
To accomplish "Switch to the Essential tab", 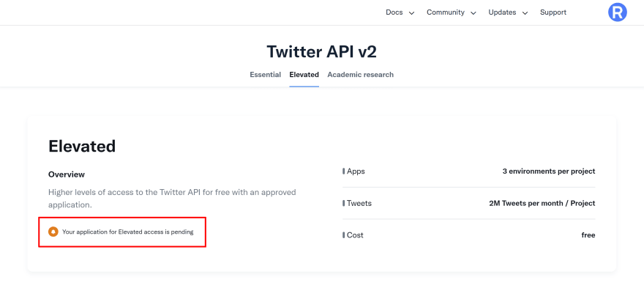I will click(266, 75).
